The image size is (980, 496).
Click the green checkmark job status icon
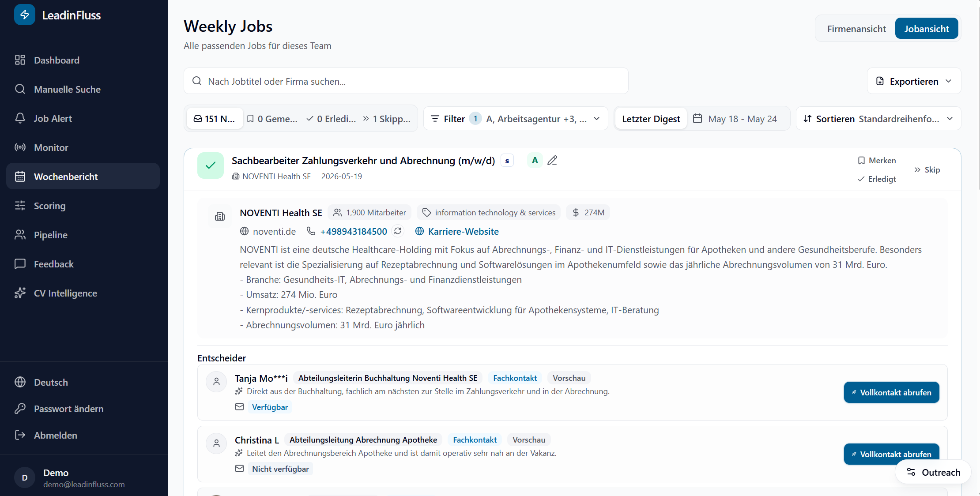[x=211, y=165]
